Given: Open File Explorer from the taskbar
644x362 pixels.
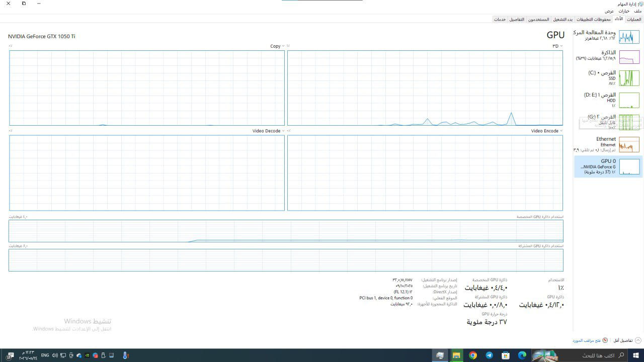Looking at the screenshot, I should (456, 355).
